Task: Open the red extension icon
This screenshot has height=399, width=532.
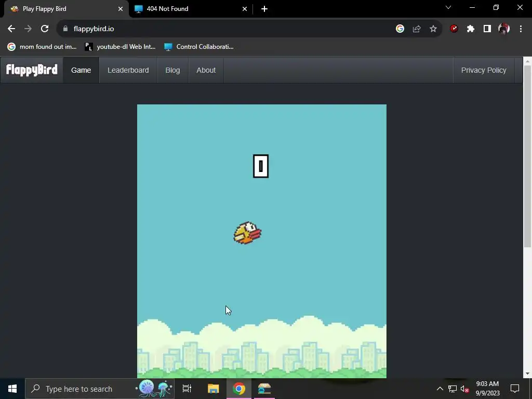Action: pos(454,29)
